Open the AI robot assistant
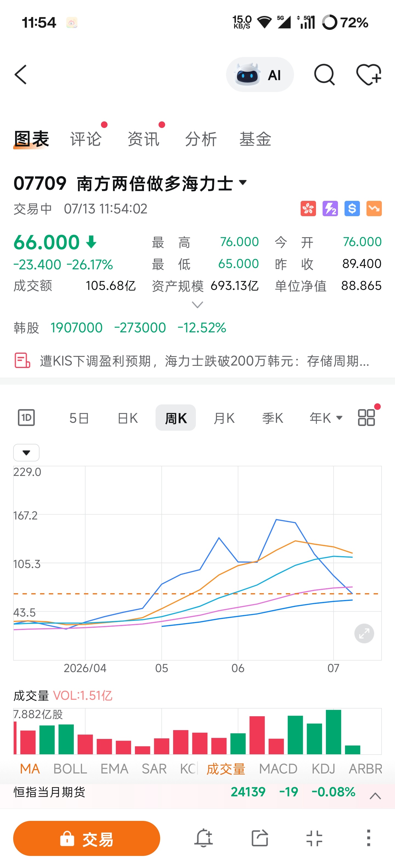The height and width of the screenshot is (868, 395). (260, 75)
